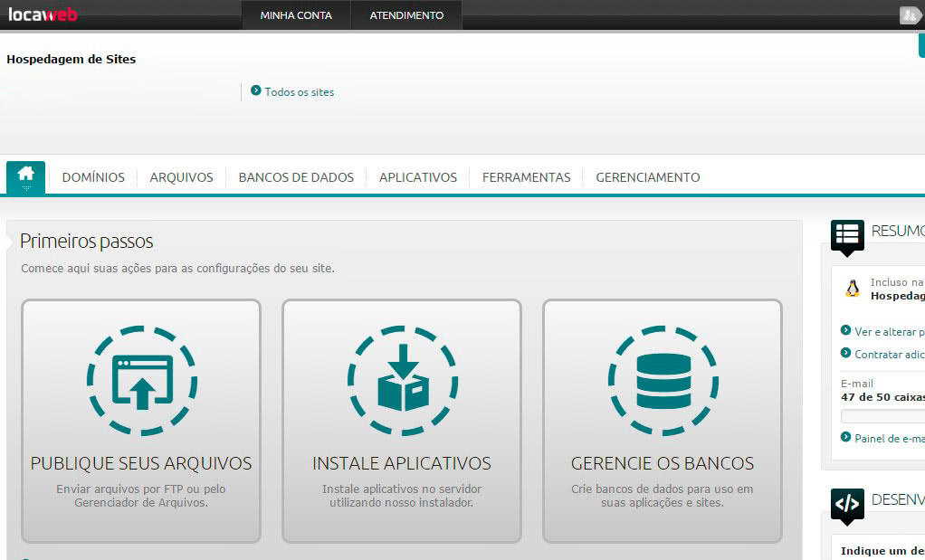Click the database cylinder icon
Screen dimensions: 925x560
tap(663, 381)
